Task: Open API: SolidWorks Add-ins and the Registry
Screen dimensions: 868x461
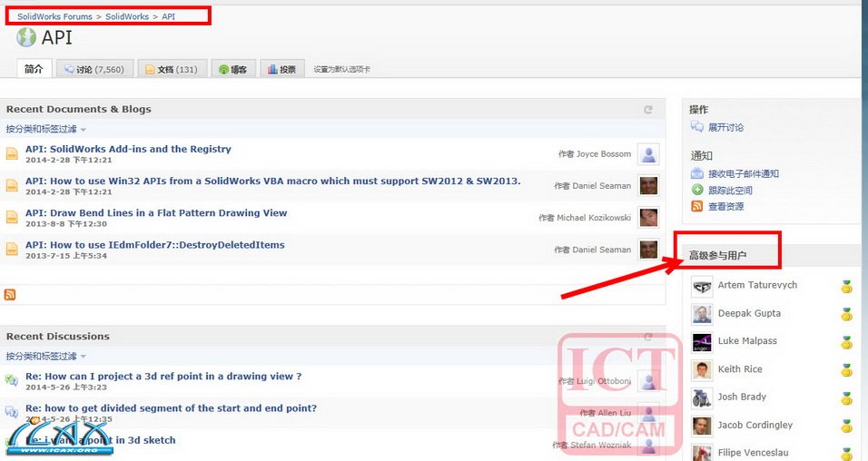Action: pyautogui.click(x=128, y=149)
